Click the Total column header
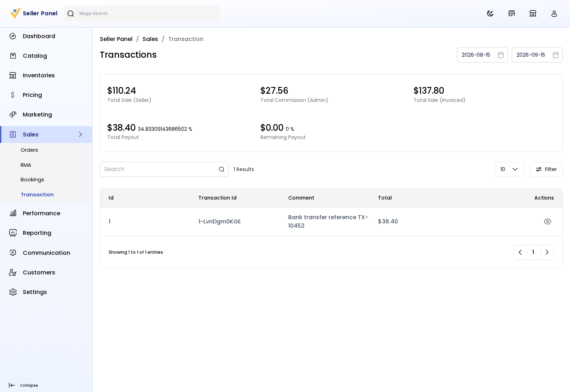This screenshot has height=392, width=570. click(385, 198)
